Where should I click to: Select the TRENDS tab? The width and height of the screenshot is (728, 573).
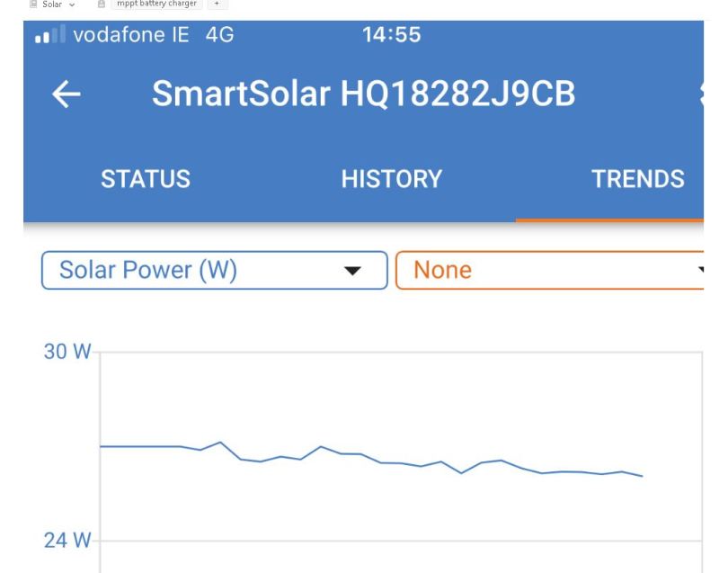pyautogui.click(x=637, y=179)
